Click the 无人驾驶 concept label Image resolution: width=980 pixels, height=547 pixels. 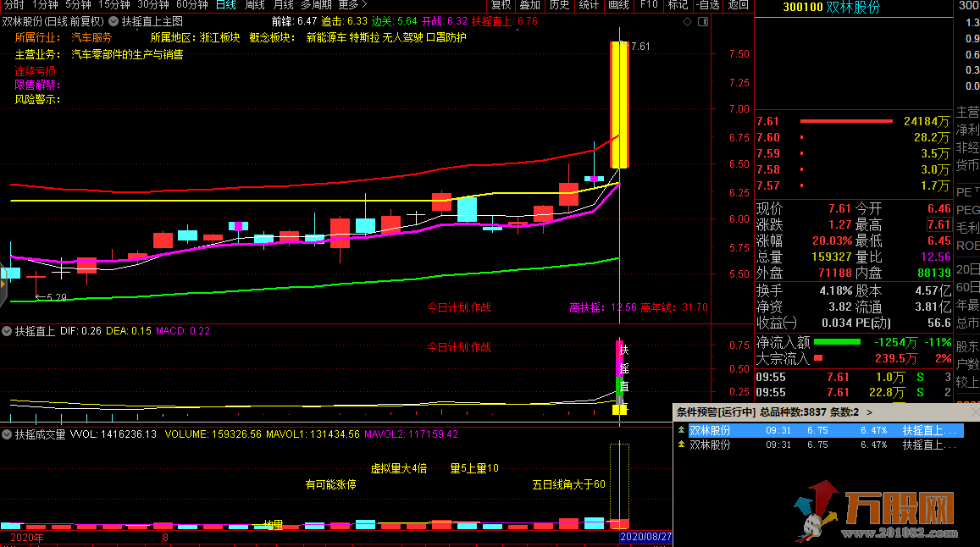pyautogui.click(x=402, y=37)
